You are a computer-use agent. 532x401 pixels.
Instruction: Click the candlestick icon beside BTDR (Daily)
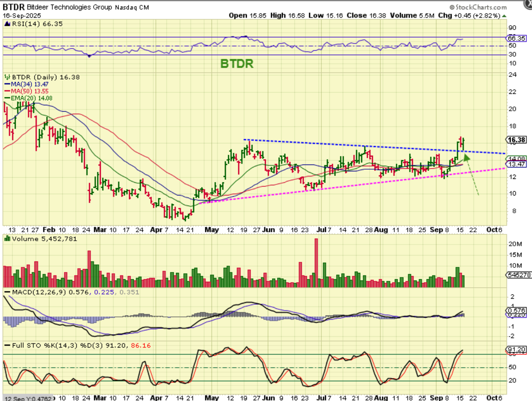click(x=7, y=77)
